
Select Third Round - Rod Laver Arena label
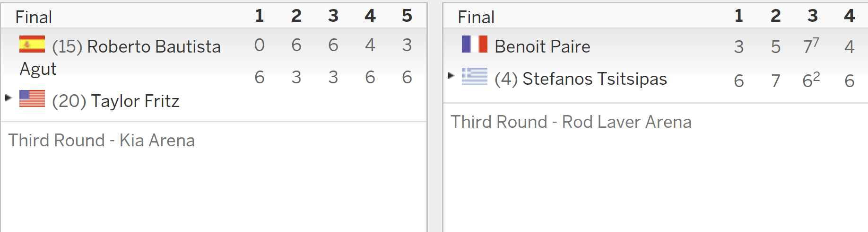(571, 122)
